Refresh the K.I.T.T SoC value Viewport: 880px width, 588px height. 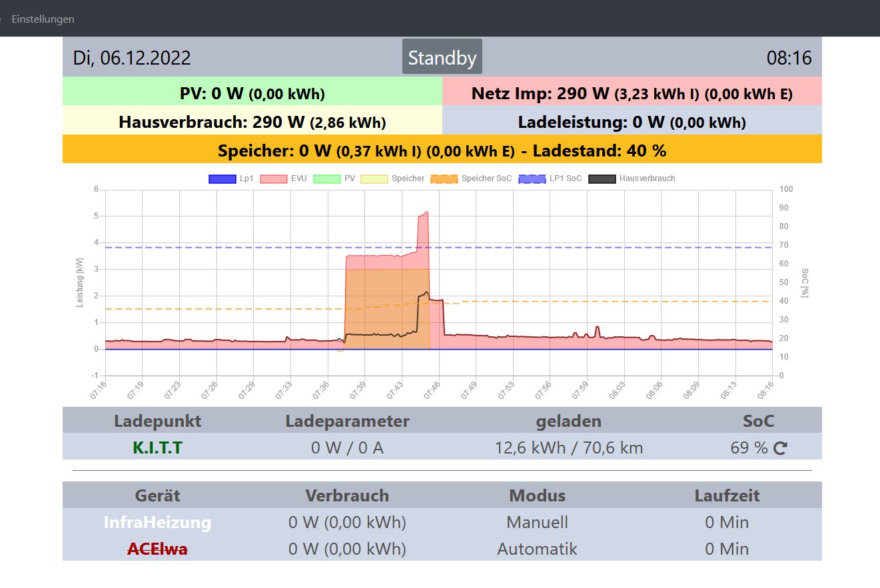(x=780, y=448)
